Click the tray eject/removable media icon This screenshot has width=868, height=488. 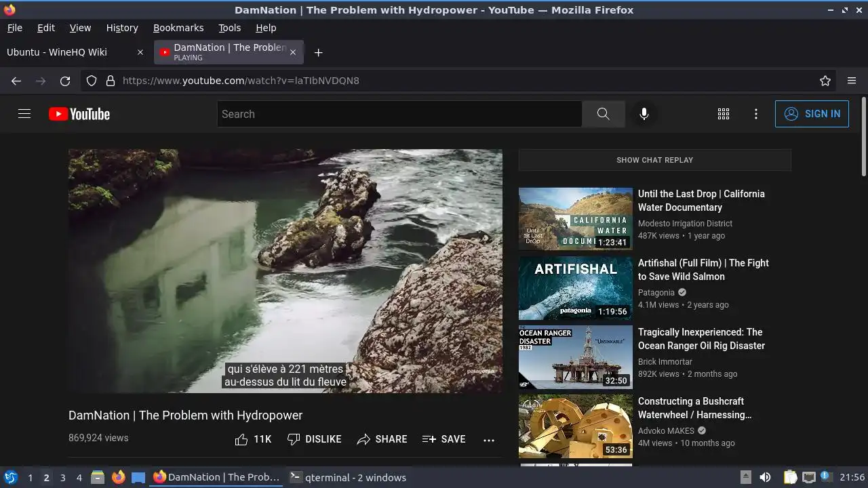tap(745, 477)
